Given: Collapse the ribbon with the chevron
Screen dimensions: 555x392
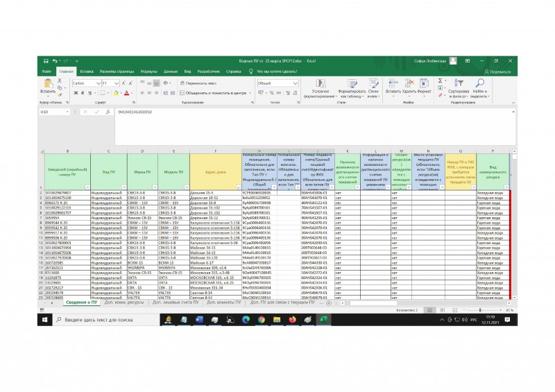Looking at the screenshot, I should pos(513,103).
